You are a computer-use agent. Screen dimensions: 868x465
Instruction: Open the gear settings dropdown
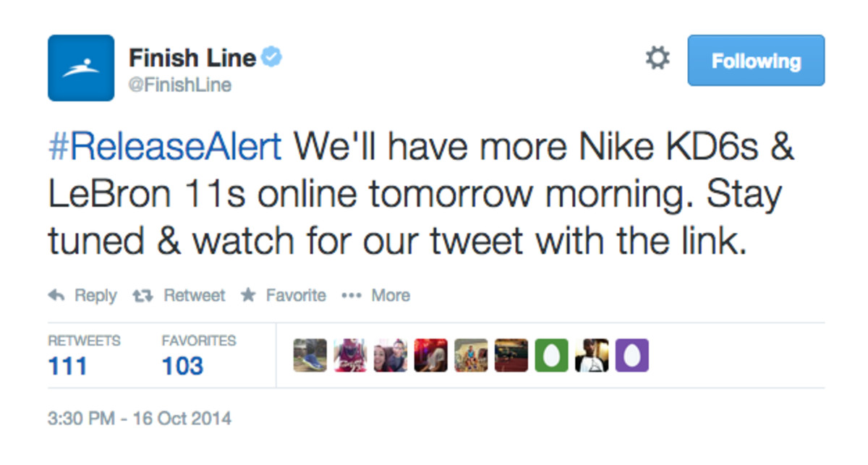[x=657, y=59]
